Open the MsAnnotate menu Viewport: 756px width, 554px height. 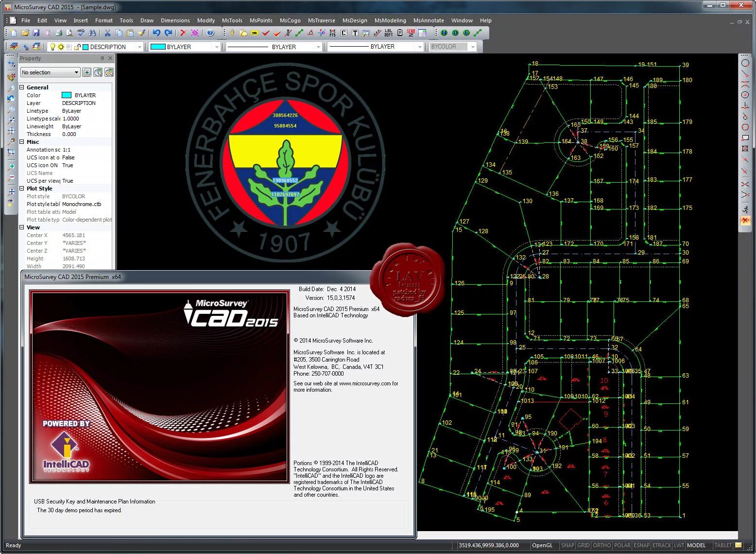coord(429,20)
